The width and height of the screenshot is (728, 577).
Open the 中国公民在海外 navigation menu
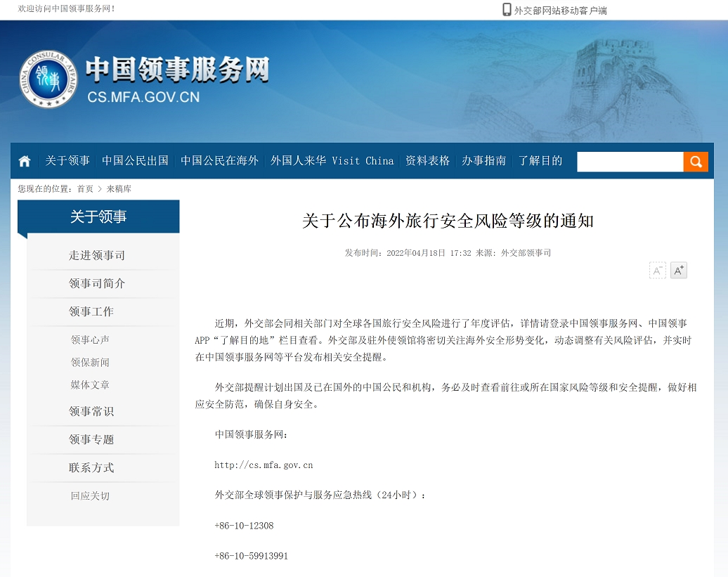point(219,161)
